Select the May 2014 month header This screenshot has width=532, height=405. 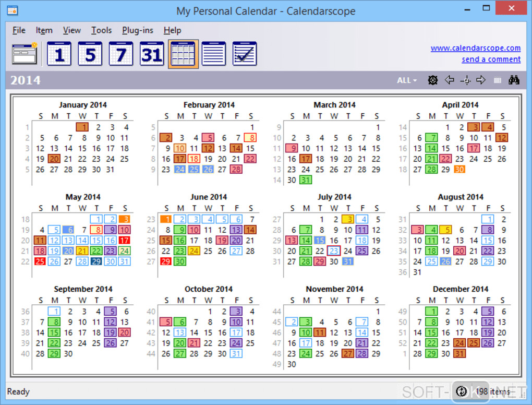tap(83, 197)
